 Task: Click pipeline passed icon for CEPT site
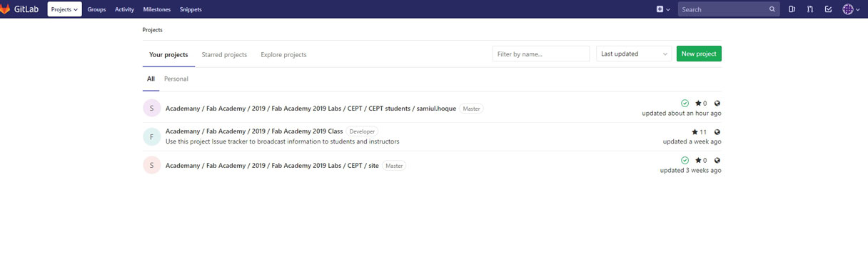pyautogui.click(x=685, y=161)
